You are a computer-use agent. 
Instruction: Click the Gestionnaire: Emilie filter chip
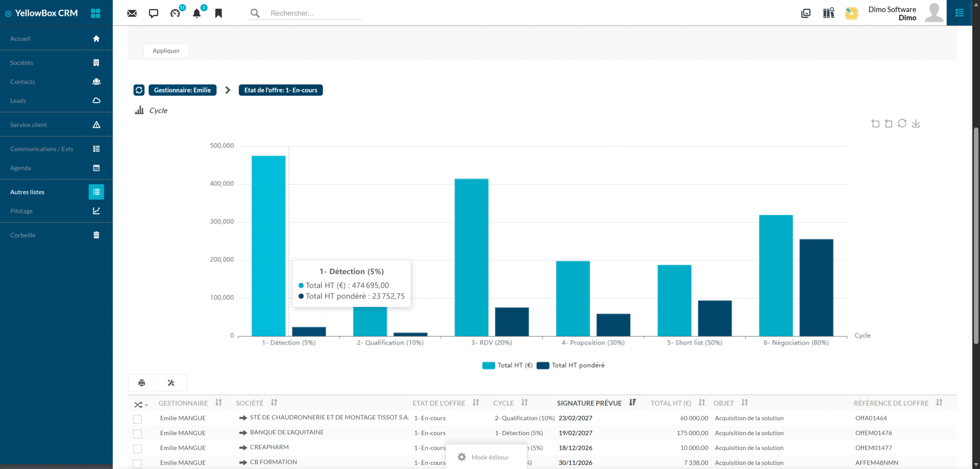tap(182, 90)
